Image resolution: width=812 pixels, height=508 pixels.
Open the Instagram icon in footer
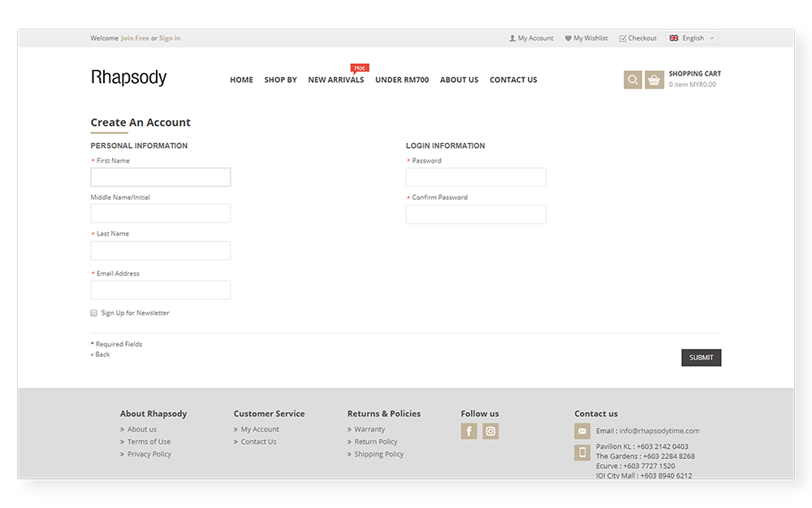tap(490, 431)
